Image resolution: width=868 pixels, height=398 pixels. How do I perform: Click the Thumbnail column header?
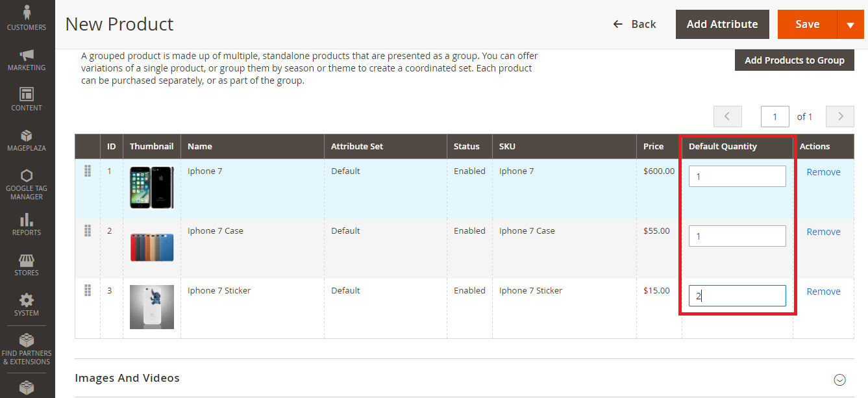pos(151,146)
